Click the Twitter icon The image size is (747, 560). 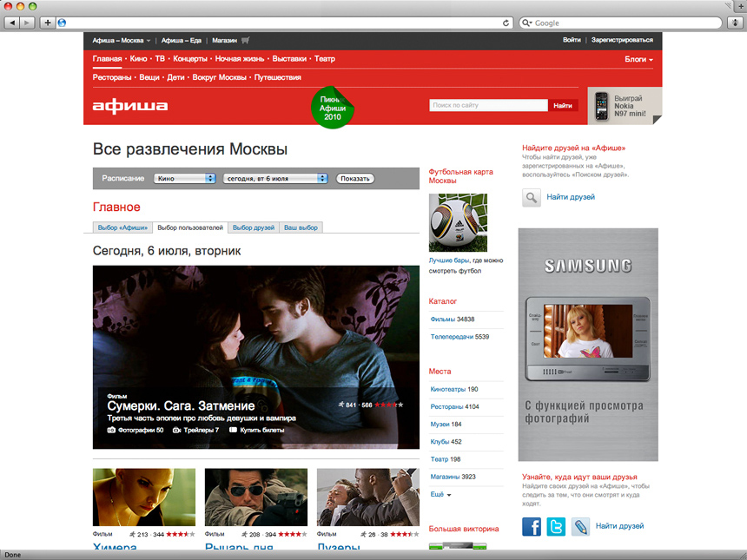556,527
